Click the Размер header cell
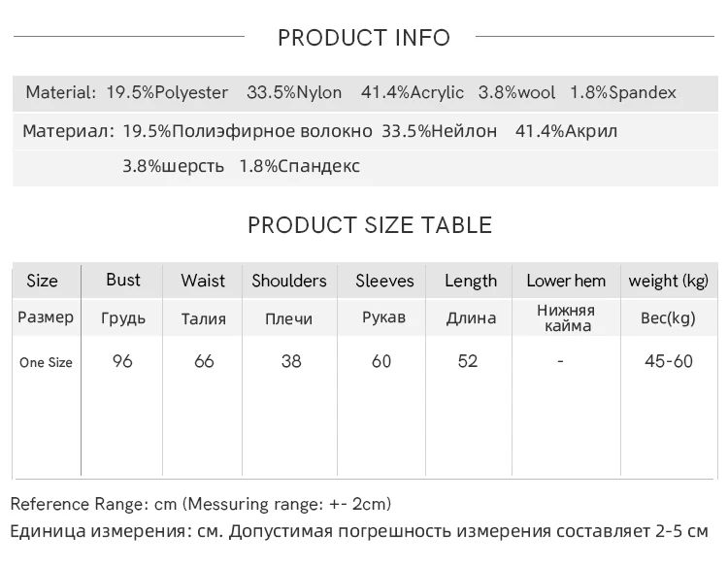 coord(46,317)
